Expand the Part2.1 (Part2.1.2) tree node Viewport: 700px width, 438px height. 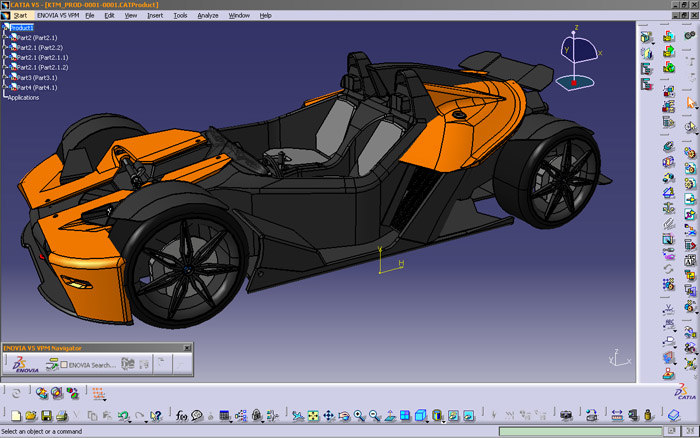click(x=5, y=67)
